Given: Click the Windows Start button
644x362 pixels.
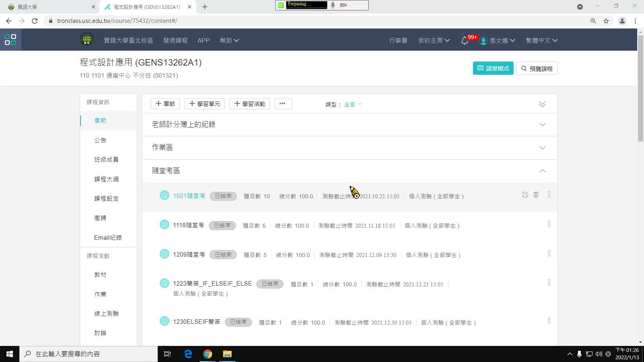Looking at the screenshot, I should point(10,354).
